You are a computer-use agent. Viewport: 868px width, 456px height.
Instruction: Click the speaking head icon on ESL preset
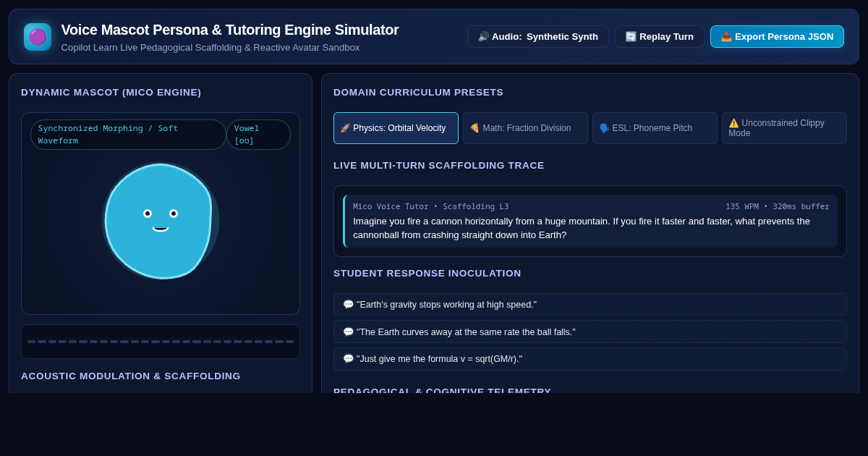tap(604, 128)
